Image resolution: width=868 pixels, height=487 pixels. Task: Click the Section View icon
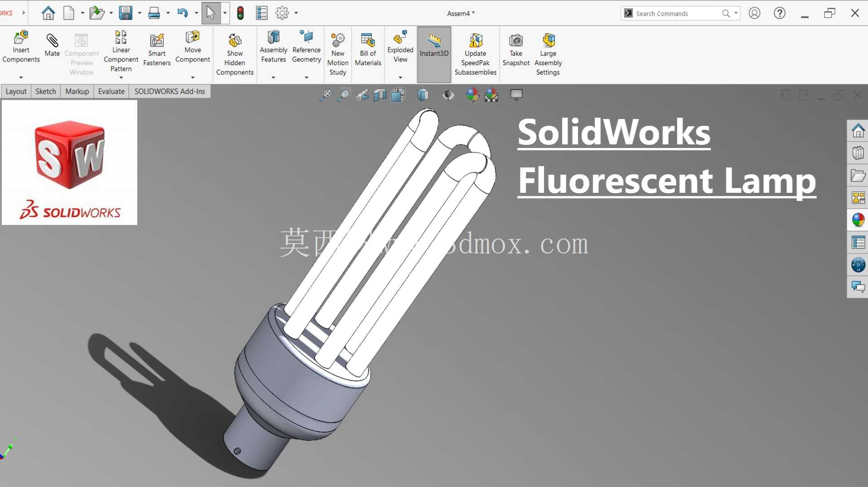(380, 95)
